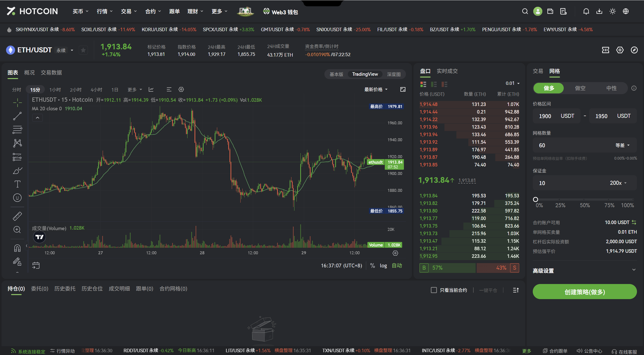
Task: Open the search icon in header
Action: (525, 11)
